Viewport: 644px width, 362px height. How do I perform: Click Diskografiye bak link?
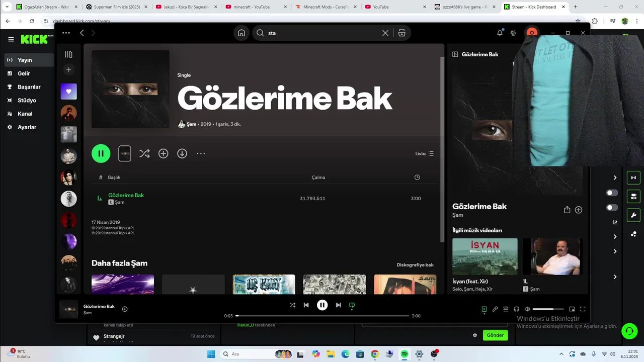(415, 265)
